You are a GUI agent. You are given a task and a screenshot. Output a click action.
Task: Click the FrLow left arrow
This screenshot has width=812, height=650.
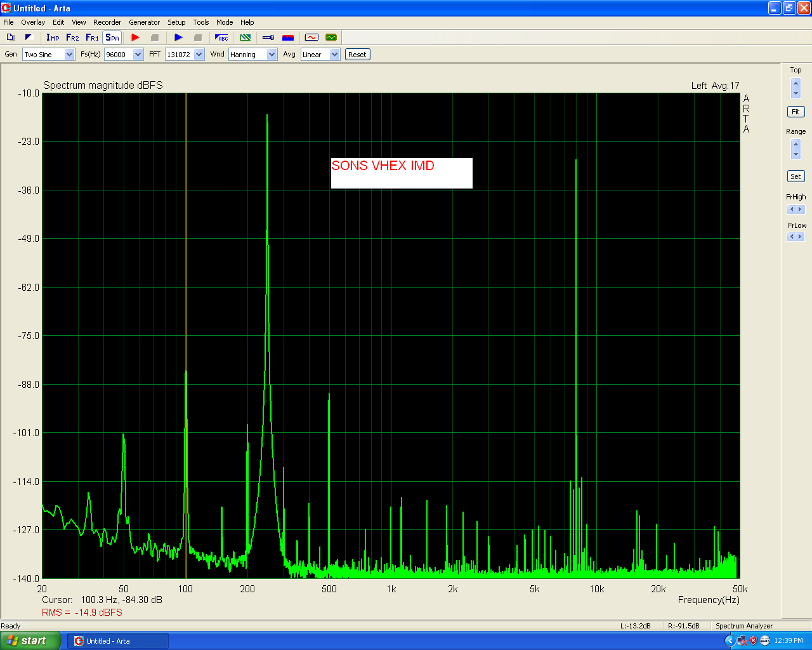(x=791, y=237)
